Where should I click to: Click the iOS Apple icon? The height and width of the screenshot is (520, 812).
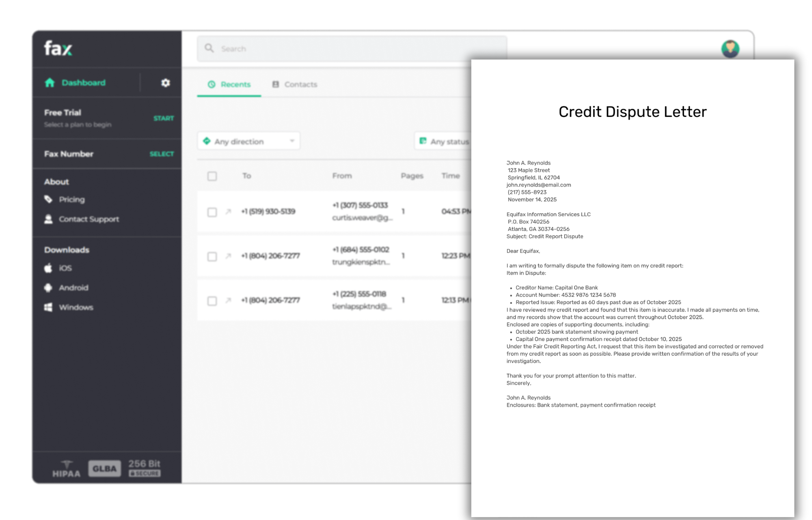[x=48, y=268]
